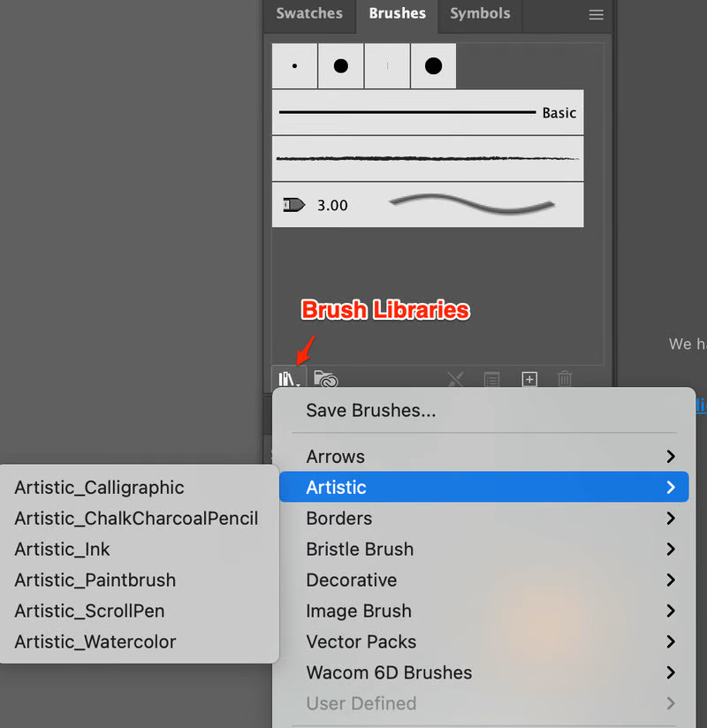Open the Brushes panel hamburger menu
The width and height of the screenshot is (707, 728).
(x=597, y=15)
